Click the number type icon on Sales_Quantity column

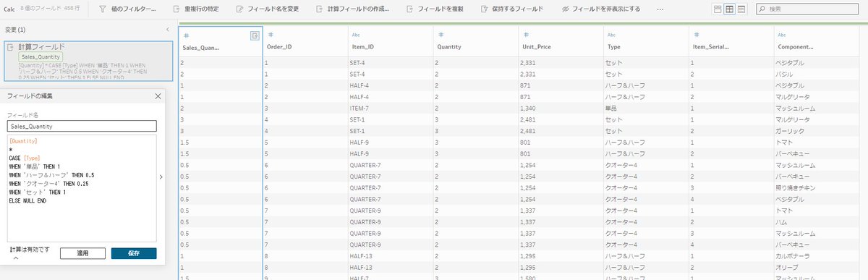pyautogui.click(x=187, y=35)
